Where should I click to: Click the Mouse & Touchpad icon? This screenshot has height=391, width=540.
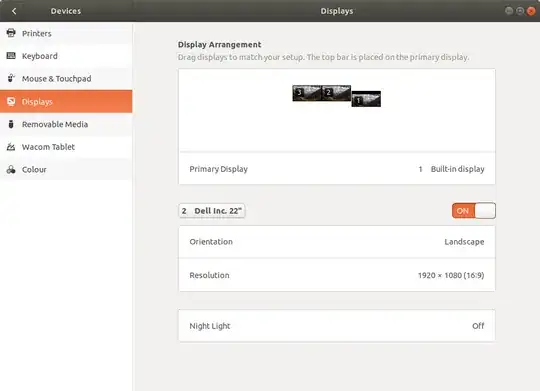click(x=11, y=78)
